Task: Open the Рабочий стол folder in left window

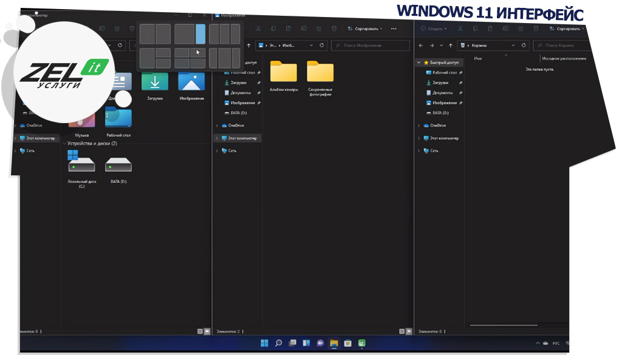Action: click(x=118, y=122)
